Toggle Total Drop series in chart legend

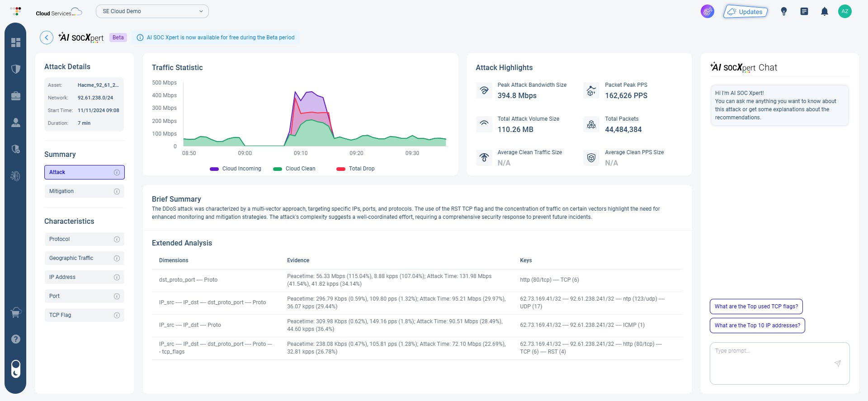[x=355, y=169]
